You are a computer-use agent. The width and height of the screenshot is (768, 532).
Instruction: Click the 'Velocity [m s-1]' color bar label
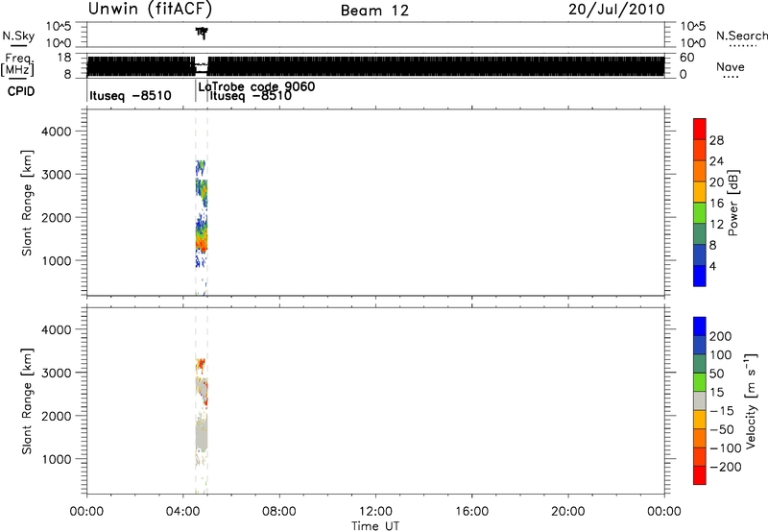pyautogui.click(x=751, y=400)
